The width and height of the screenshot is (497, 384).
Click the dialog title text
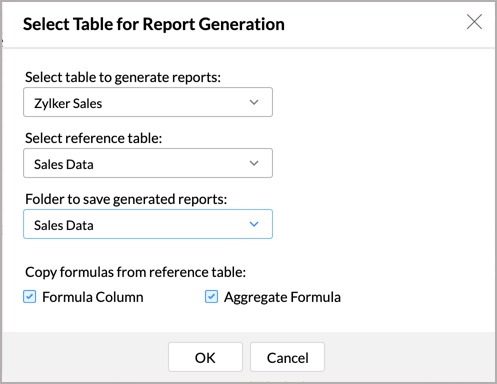[154, 24]
